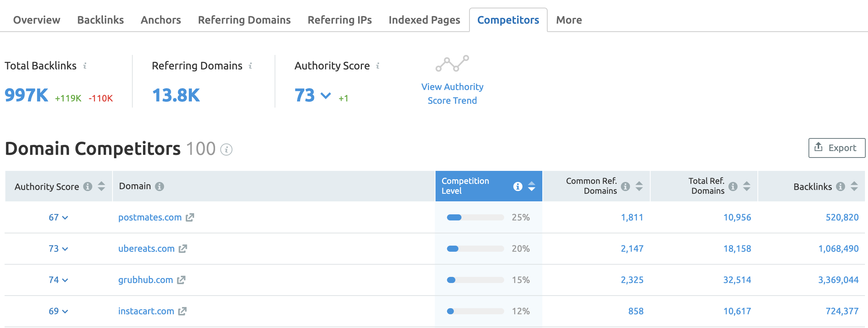Open 724,377 backlinks for instacart.com
868x328 pixels.
(x=842, y=311)
